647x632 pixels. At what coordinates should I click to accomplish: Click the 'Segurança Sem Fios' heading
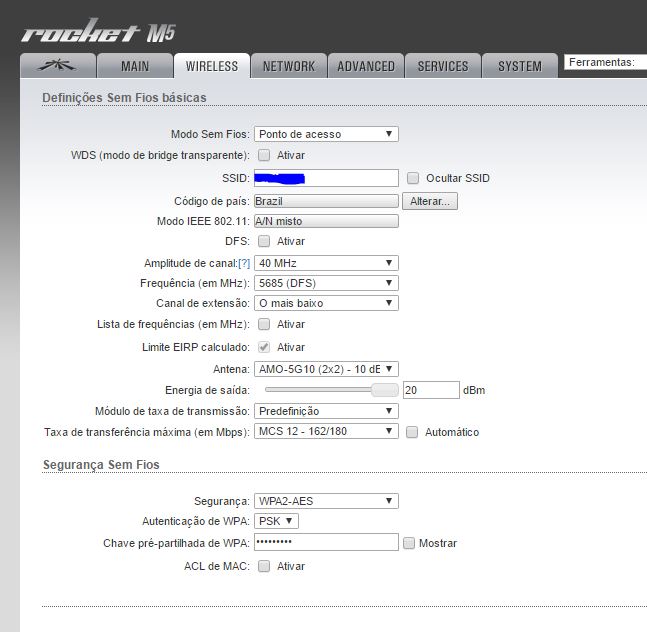point(101,465)
